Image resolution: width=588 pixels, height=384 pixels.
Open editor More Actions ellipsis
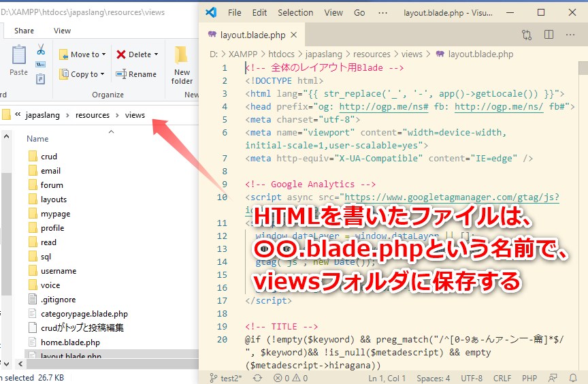click(x=572, y=35)
